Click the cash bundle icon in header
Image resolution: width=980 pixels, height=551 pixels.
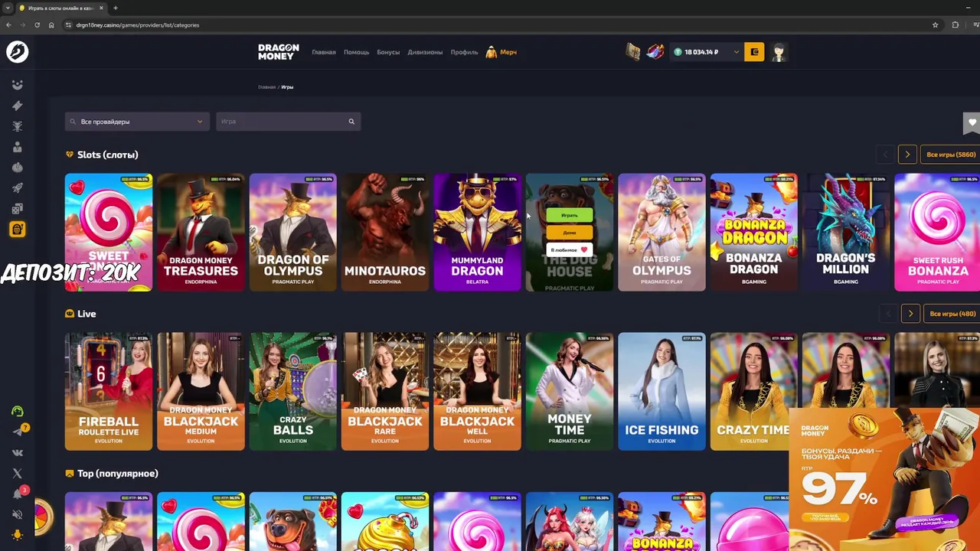(x=632, y=52)
